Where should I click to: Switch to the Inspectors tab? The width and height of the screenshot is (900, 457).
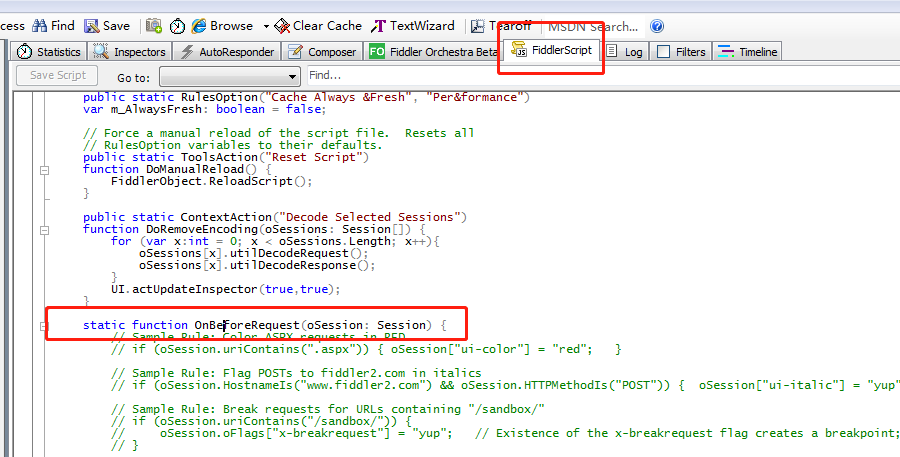point(130,52)
